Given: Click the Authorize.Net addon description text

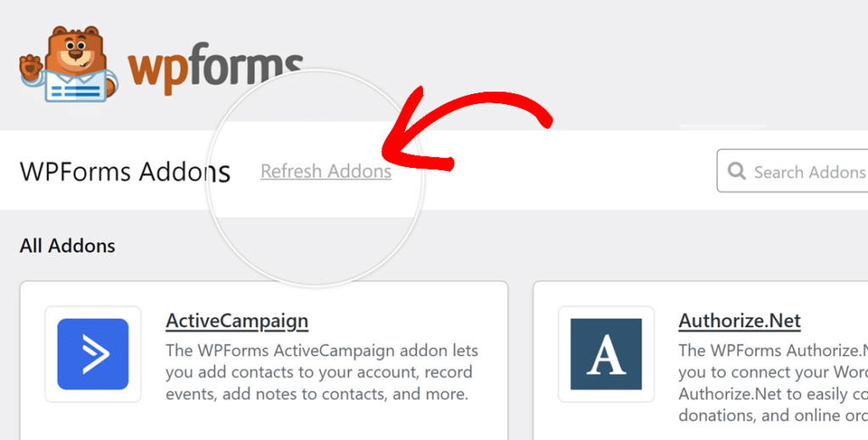Looking at the screenshot, I should pyautogui.click(x=773, y=383).
